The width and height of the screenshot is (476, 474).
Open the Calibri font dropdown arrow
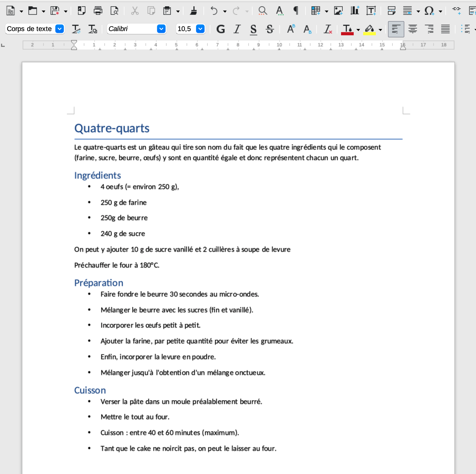[x=161, y=29]
